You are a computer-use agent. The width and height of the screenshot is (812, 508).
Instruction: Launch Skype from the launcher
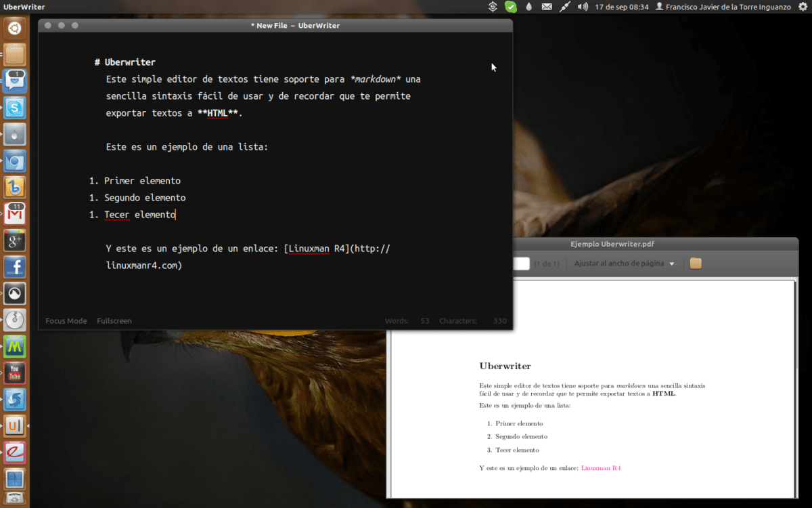click(14, 108)
